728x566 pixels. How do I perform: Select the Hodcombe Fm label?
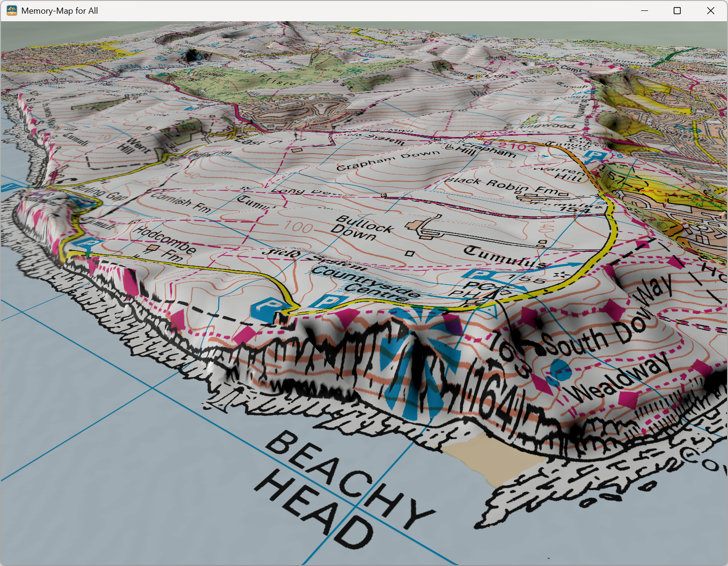[165, 244]
